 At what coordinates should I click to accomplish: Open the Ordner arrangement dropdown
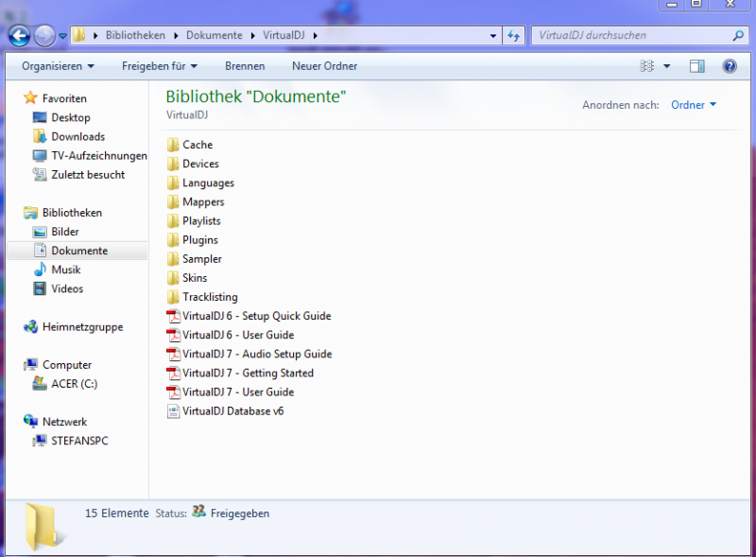(694, 105)
